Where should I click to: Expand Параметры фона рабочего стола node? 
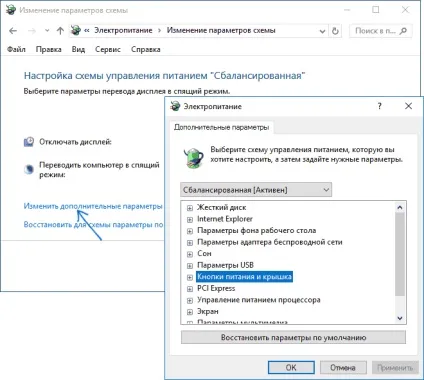tap(190, 231)
